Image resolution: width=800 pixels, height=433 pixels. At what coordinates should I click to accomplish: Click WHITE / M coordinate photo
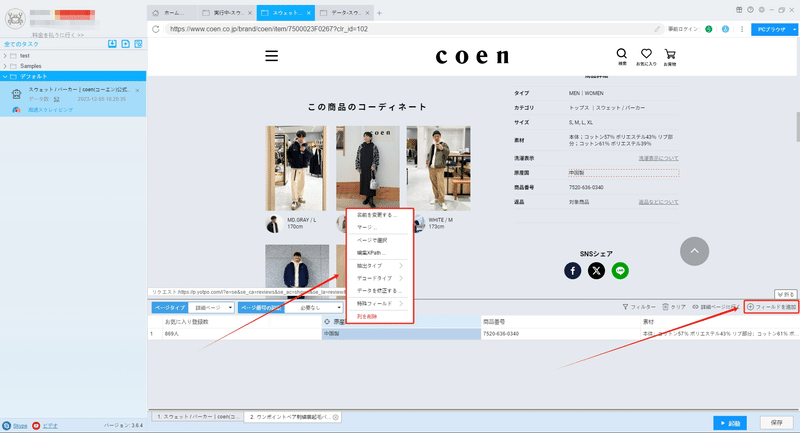[x=438, y=168]
